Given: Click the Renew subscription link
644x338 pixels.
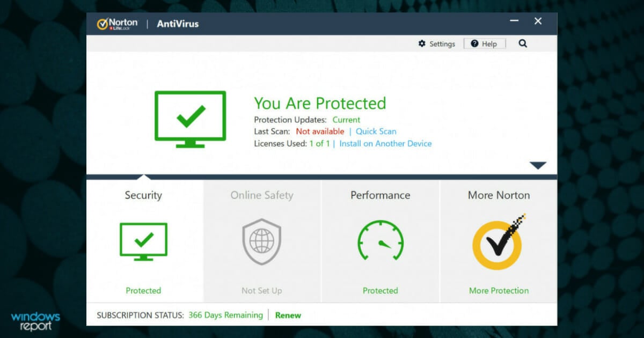Looking at the screenshot, I should [x=288, y=315].
